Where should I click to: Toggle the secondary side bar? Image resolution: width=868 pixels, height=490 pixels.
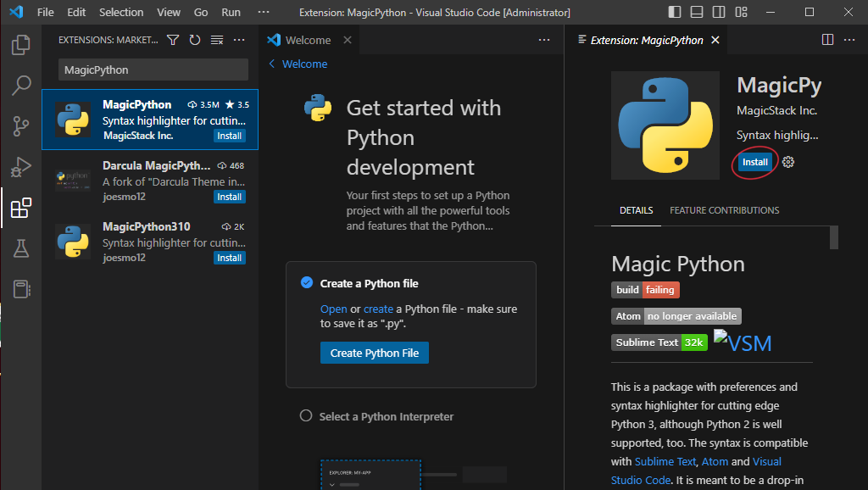tap(719, 12)
